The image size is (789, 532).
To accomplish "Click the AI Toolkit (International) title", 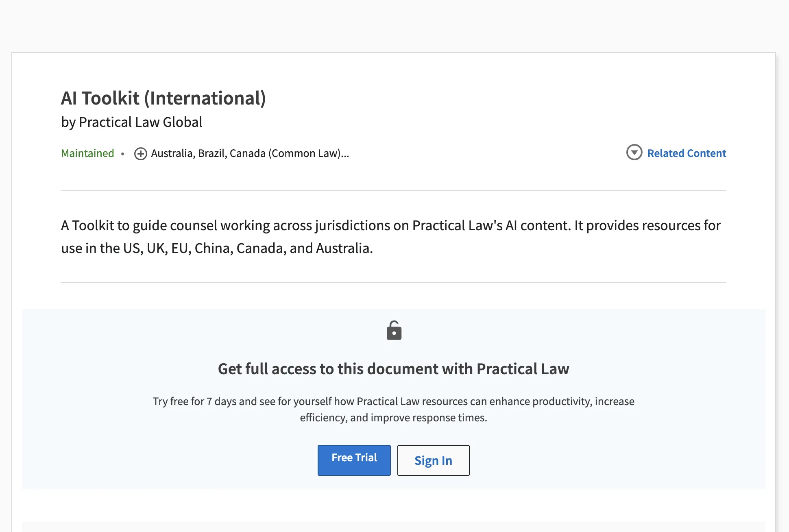I will (163, 98).
